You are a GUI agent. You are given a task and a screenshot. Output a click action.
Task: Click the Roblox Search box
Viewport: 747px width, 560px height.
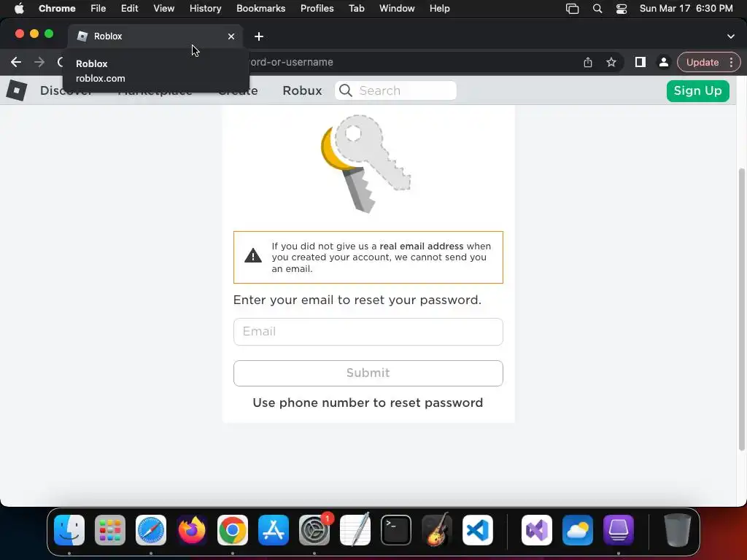click(x=396, y=90)
